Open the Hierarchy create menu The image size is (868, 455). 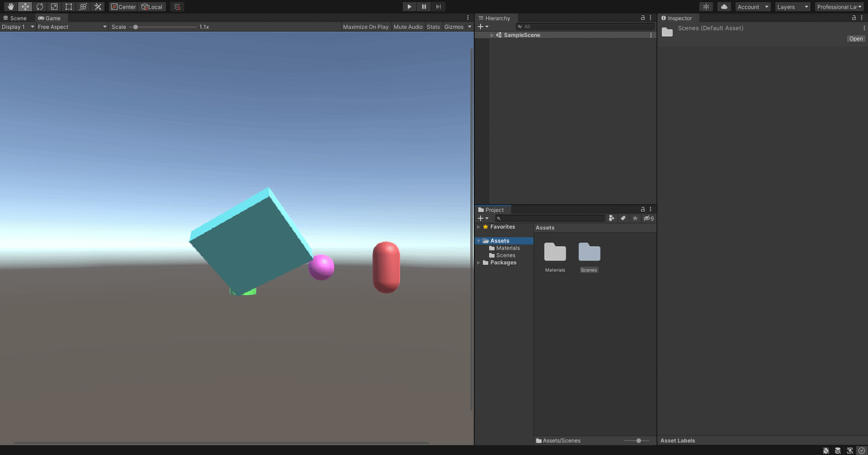[x=482, y=26]
